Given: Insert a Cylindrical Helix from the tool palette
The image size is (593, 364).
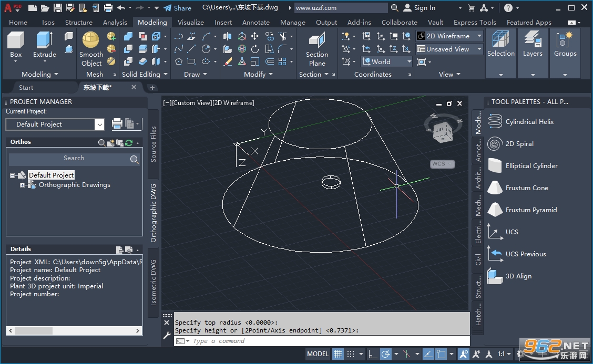Looking at the screenshot, I should point(521,122).
